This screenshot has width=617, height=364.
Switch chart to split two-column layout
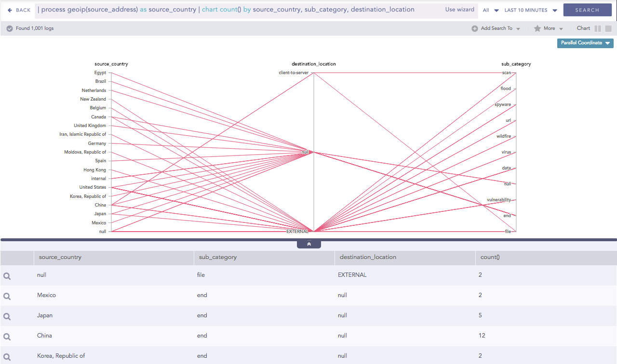point(598,28)
